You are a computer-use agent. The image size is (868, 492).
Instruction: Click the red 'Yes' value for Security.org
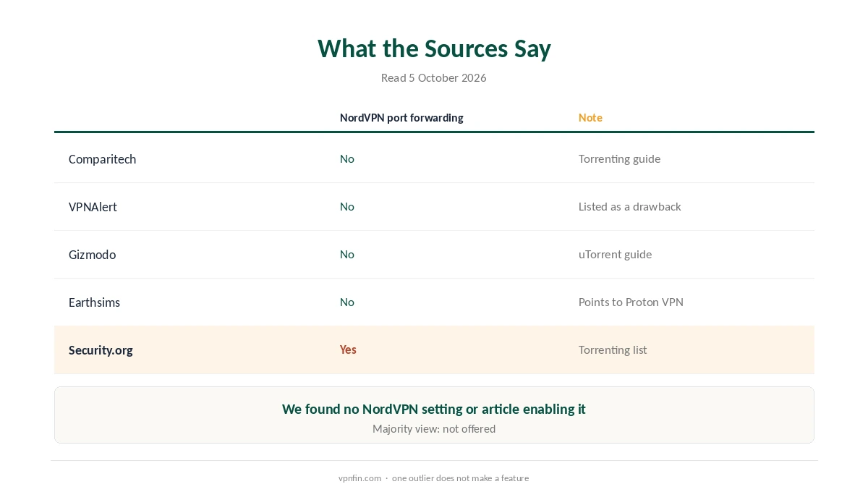pos(348,349)
